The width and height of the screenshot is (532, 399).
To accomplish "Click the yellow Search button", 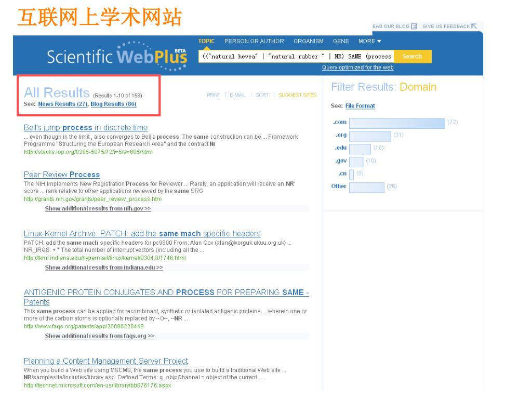I will pyautogui.click(x=412, y=56).
